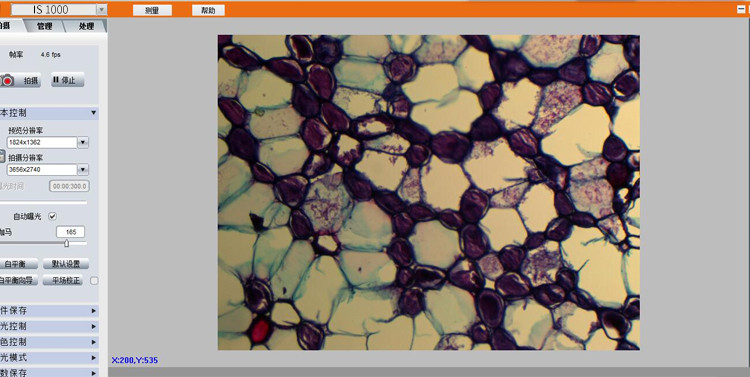Click the frame rate value 4.6 fps
Viewport: 750px width, 377px height.
[x=51, y=55]
